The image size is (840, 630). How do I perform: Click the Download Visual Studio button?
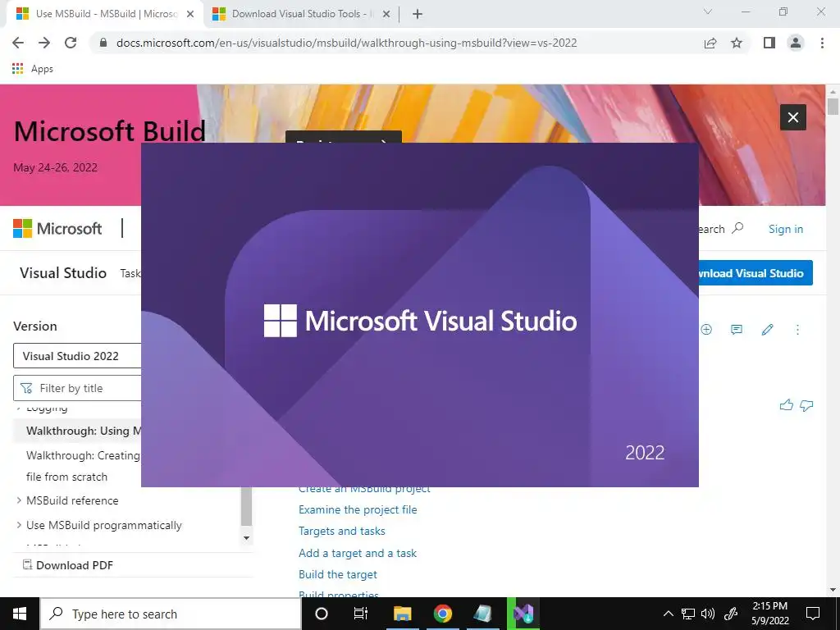[x=756, y=273]
